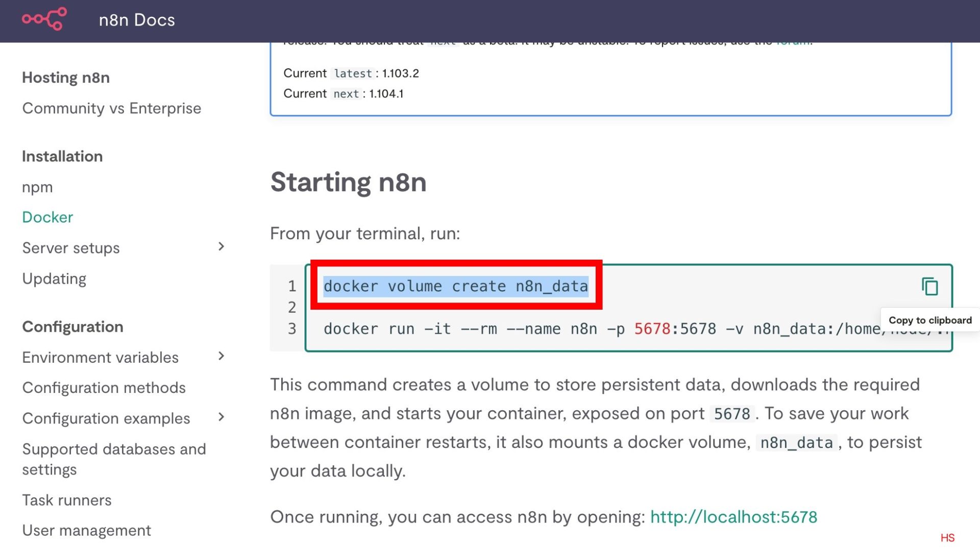Viewport: 980px width, 549px height.
Task: Click line number 1 in code block
Action: 292,286
